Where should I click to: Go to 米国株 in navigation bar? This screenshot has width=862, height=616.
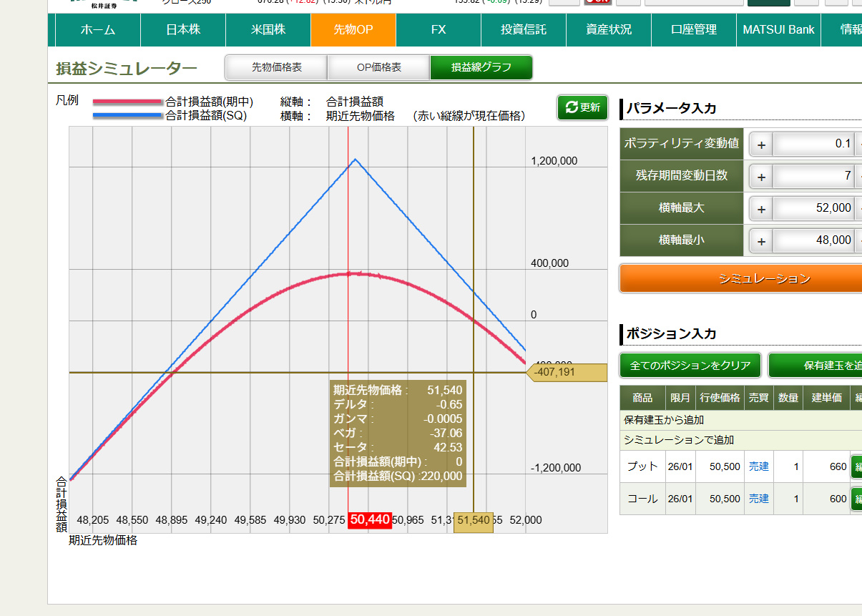[x=268, y=30]
